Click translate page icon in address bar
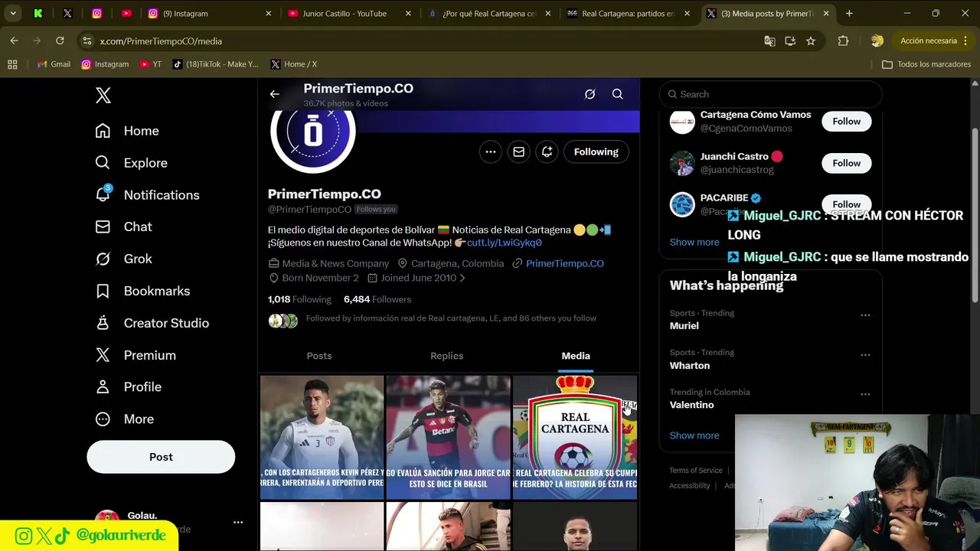Image resolution: width=980 pixels, height=551 pixels. tap(769, 41)
